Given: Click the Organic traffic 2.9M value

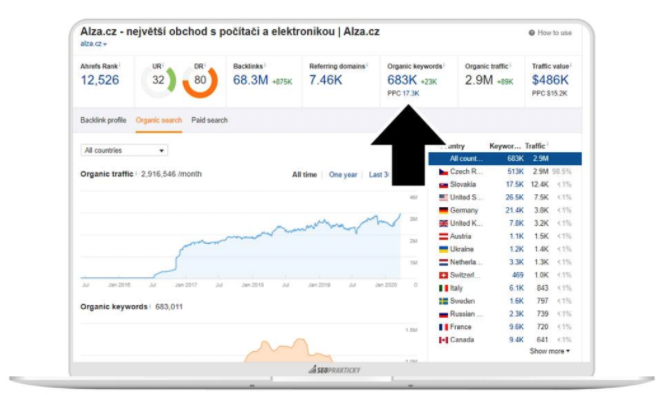Looking at the screenshot, I should tap(479, 80).
